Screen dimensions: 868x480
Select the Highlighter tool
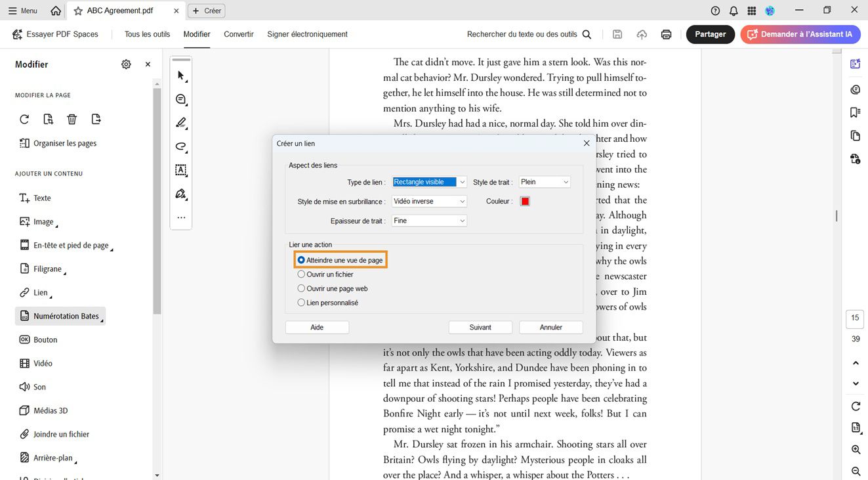coord(180,123)
